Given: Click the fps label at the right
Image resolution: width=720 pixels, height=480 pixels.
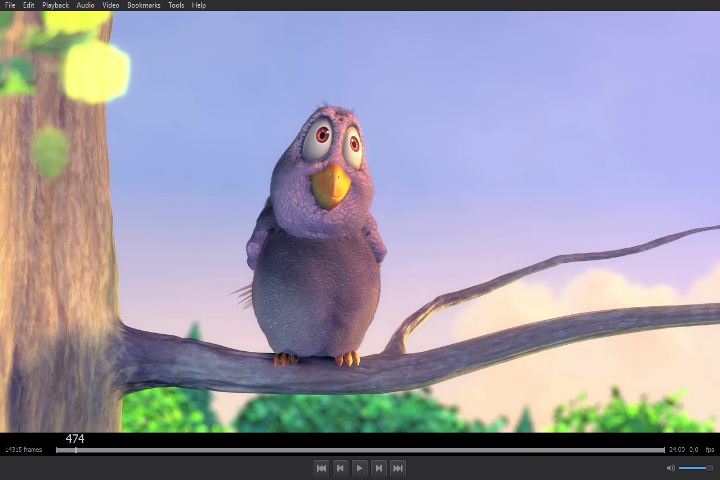Looking at the screenshot, I should (x=709, y=450).
